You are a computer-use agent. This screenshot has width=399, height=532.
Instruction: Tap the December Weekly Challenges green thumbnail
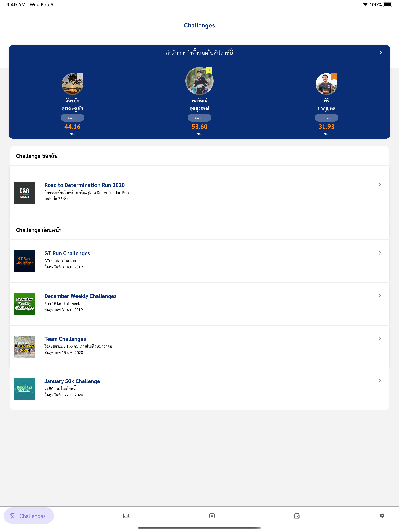[24, 304]
